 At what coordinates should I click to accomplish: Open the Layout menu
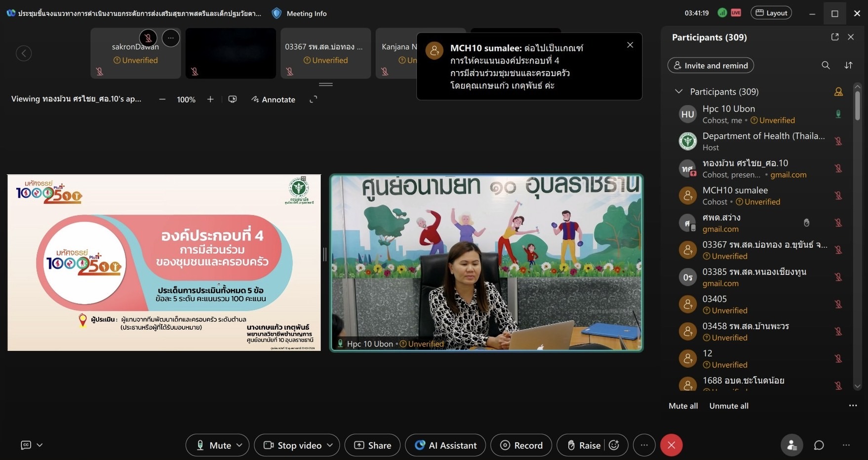click(x=771, y=13)
